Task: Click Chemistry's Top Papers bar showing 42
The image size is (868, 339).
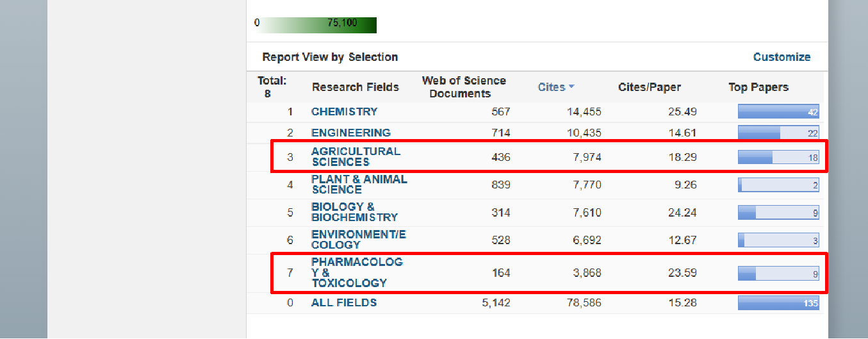Action: coord(778,112)
